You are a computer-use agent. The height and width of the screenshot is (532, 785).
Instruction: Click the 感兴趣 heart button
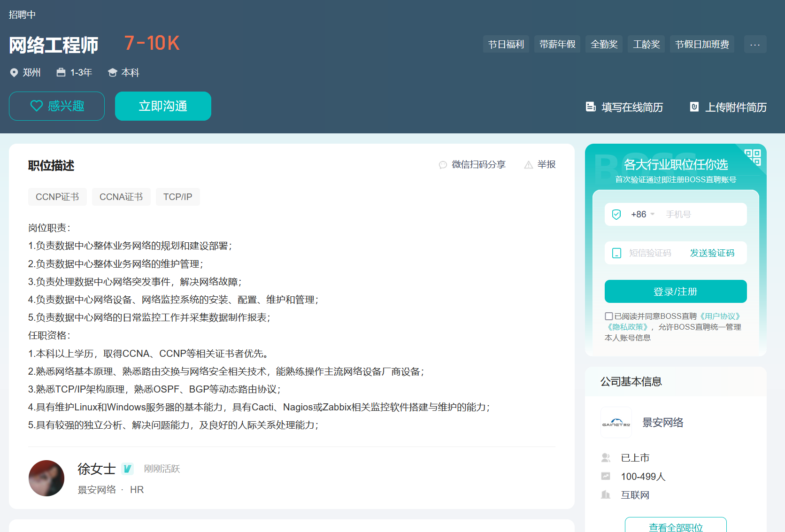57,106
